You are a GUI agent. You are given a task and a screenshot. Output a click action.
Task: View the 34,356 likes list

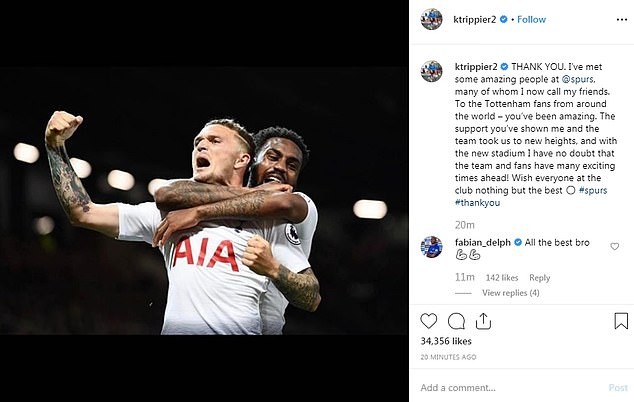[446, 341]
